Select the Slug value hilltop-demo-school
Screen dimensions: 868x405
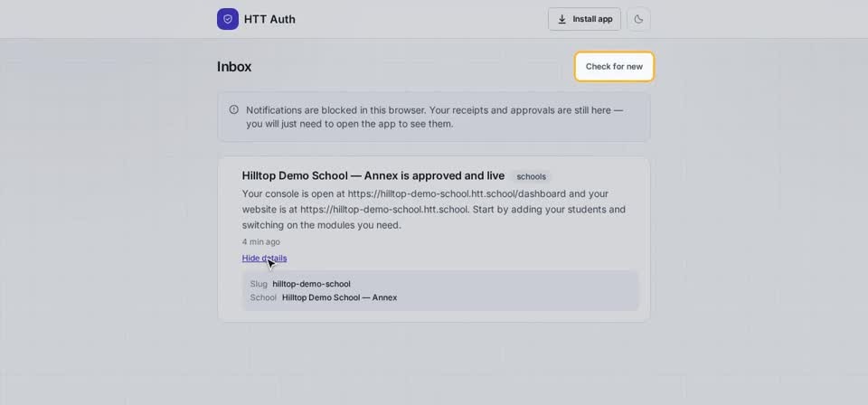(311, 284)
